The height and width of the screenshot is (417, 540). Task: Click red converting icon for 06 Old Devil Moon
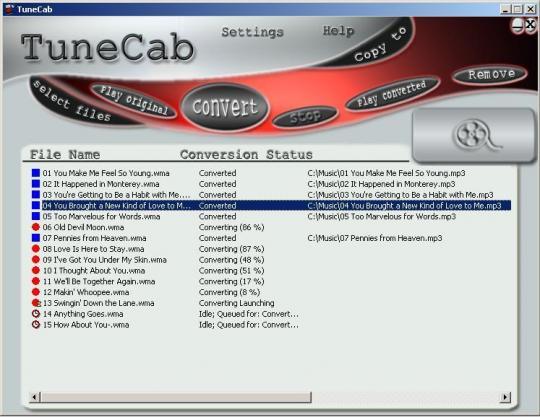click(x=36, y=227)
